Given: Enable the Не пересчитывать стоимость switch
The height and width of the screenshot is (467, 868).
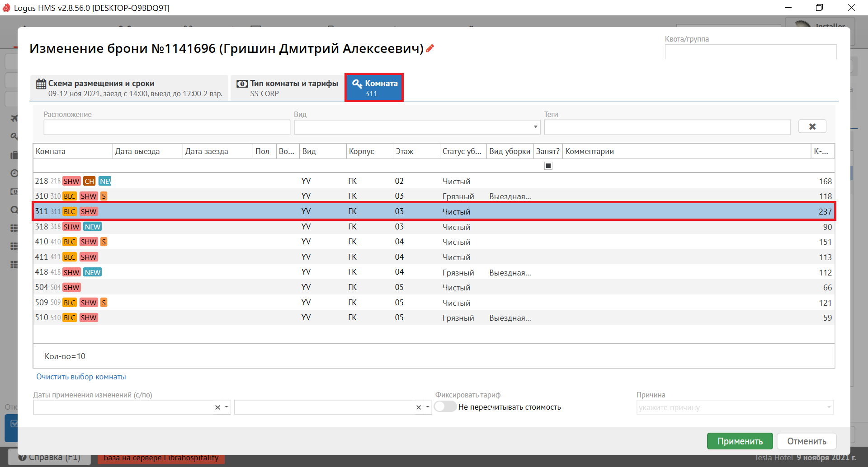Looking at the screenshot, I should [445, 407].
